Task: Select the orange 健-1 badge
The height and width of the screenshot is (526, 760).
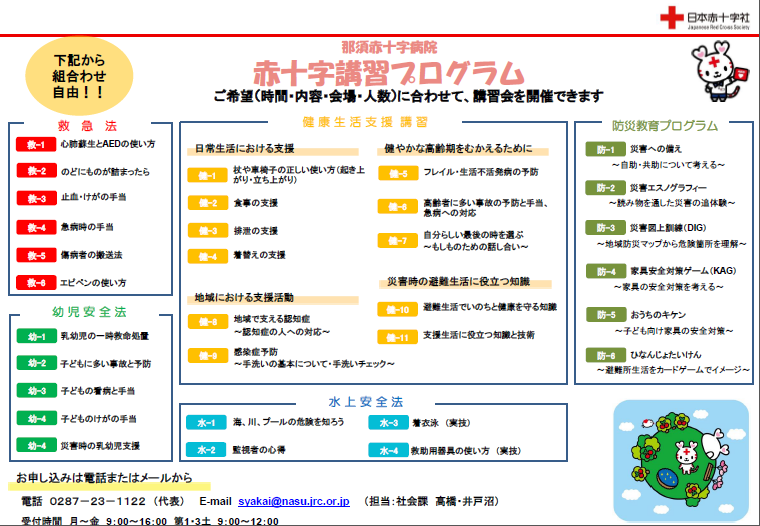Action: (207, 175)
